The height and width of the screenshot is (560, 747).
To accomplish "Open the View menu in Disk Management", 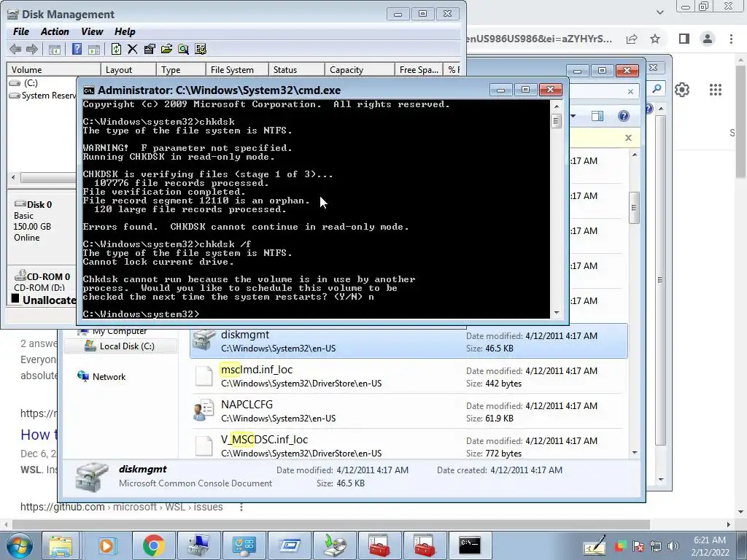I will [92, 31].
